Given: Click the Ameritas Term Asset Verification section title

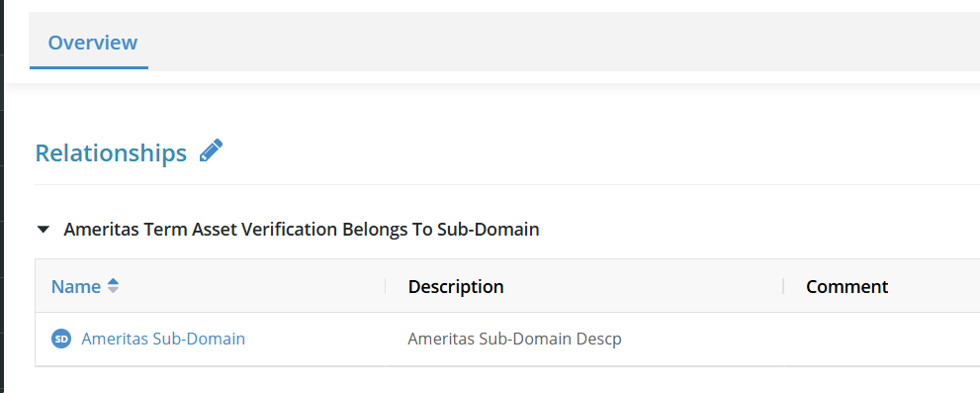Looking at the screenshot, I should (x=302, y=230).
